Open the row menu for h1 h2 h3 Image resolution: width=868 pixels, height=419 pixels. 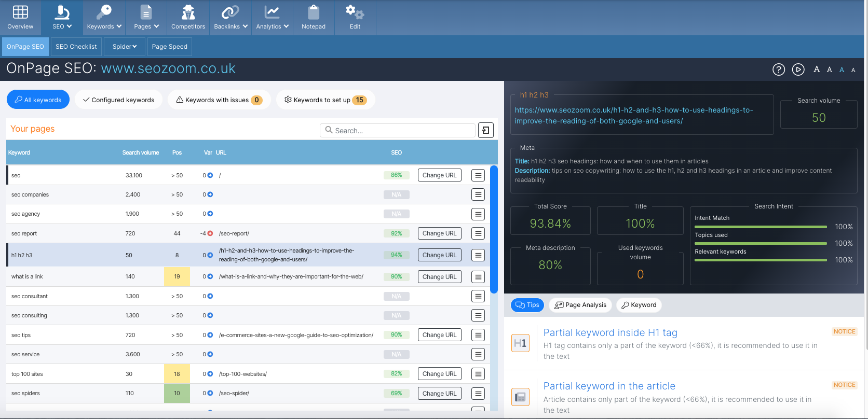[478, 255]
